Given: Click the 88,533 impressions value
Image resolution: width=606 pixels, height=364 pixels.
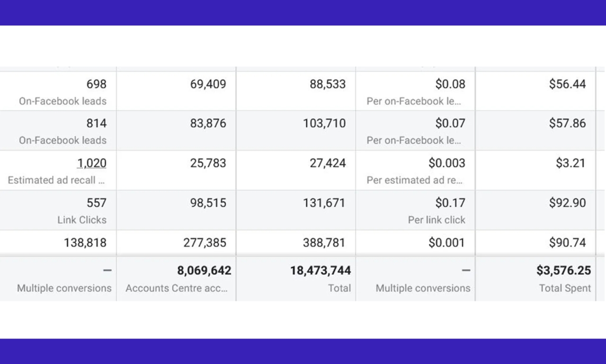Looking at the screenshot, I should tap(328, 84).
